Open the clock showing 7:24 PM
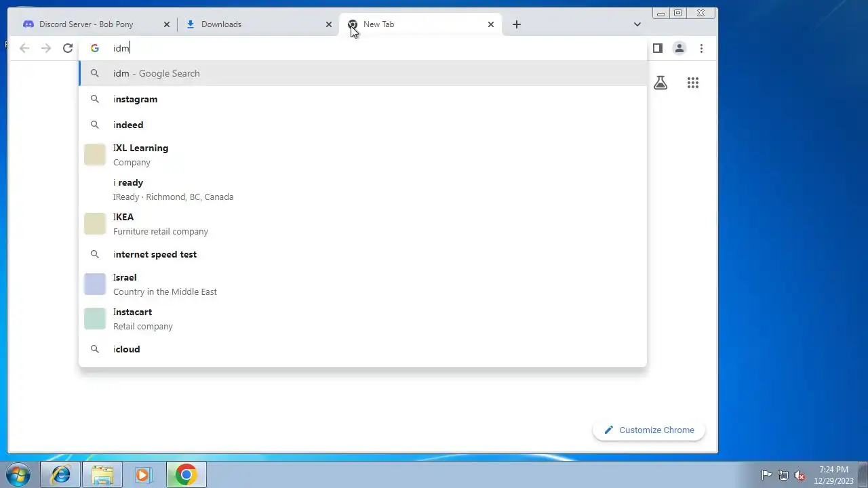The image size is (868, 488). point(833,474)
